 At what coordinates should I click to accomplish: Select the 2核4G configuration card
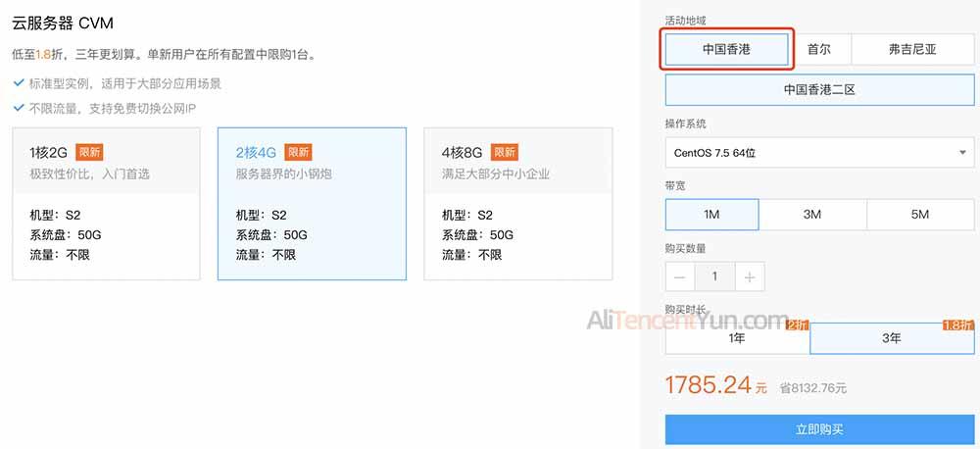tap(312, 204)
